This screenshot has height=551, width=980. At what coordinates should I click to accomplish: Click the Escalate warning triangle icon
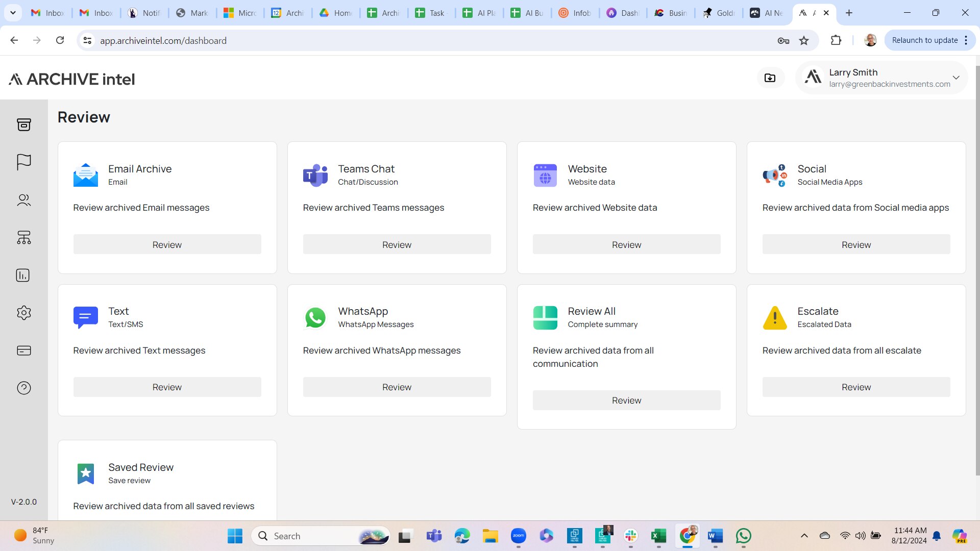[775, 317]
